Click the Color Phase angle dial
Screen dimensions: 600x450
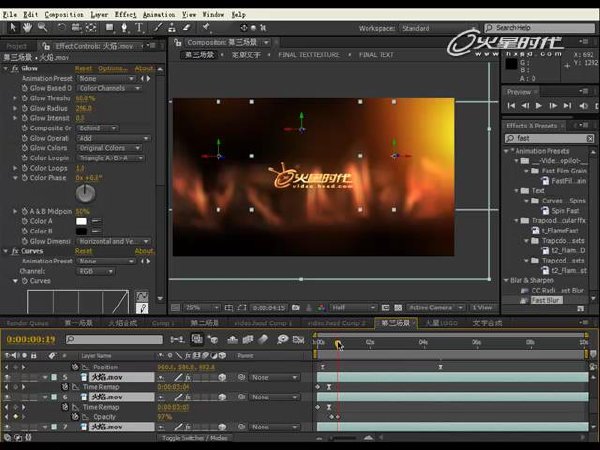click(85, 193)
